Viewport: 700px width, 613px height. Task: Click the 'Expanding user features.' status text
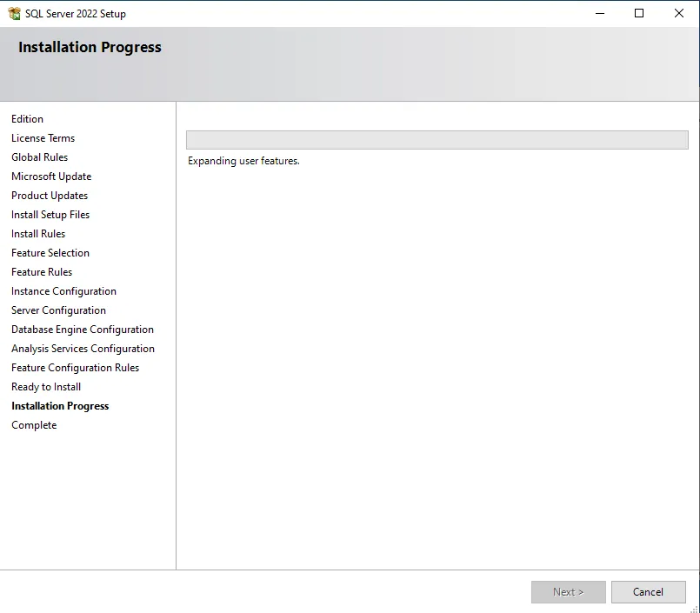pyautogui.click(x=243, y=161)
